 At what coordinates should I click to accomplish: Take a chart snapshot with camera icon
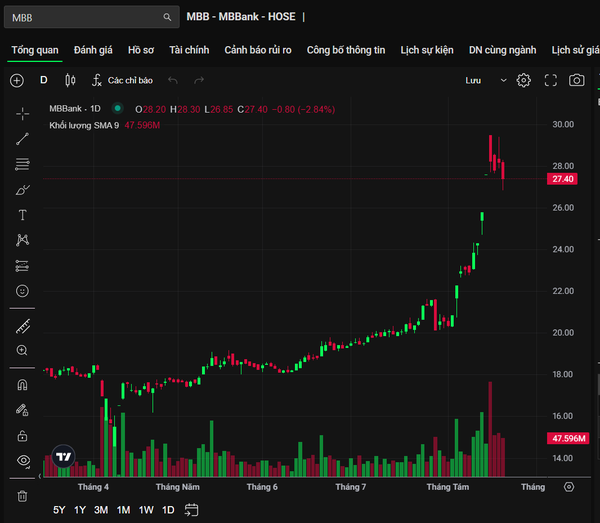(x=577, y=80)
